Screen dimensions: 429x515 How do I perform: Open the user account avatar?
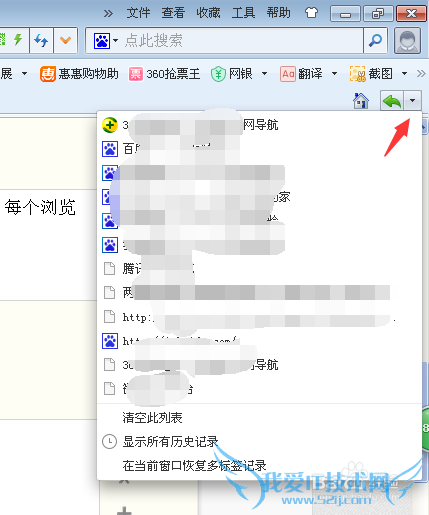(407, 41)
